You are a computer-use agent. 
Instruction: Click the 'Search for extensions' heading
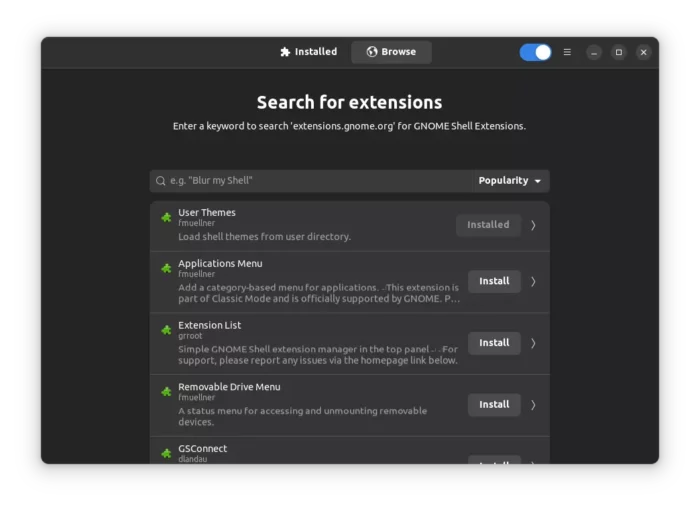350,102
